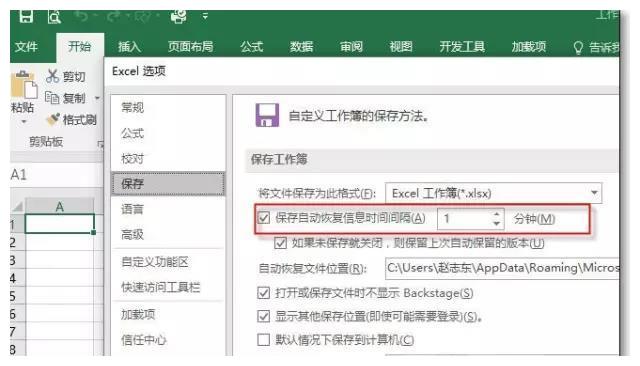Viewport: 640px width, 366px height.
Task: Switch to the 加载项 ribbon tab
Action: (529, 47)
